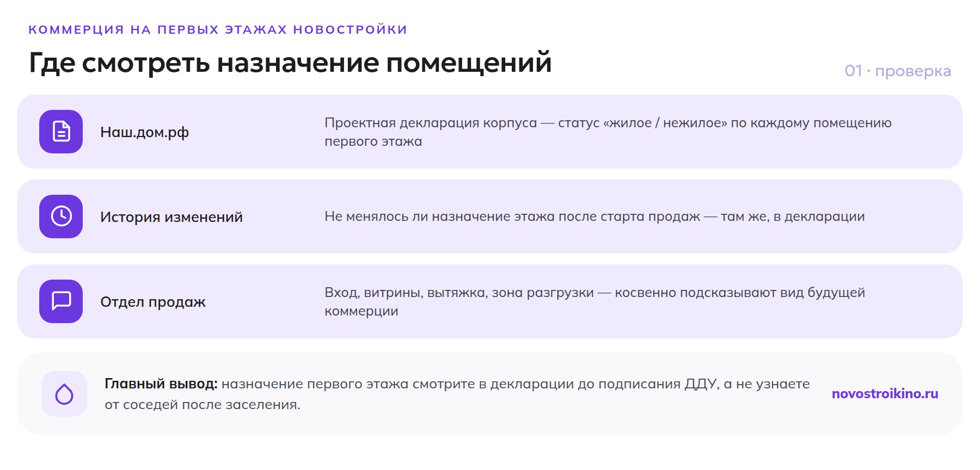
Task: Open the novostroikino.ru link
Action: pos(885,394)
